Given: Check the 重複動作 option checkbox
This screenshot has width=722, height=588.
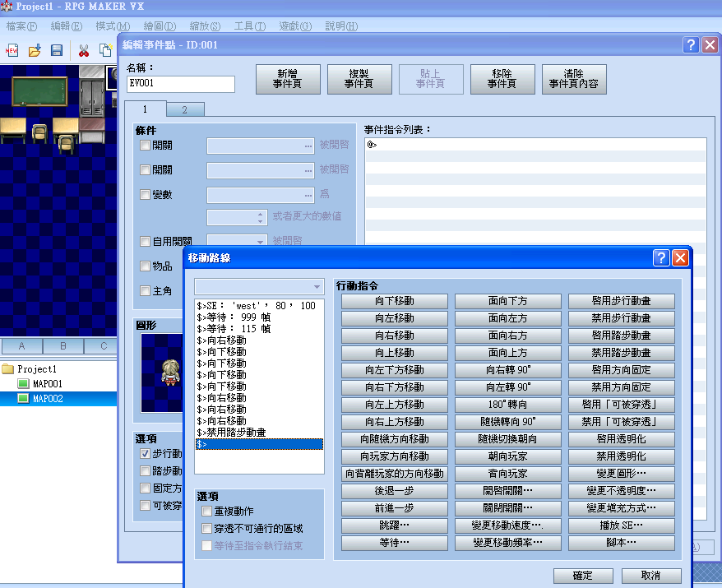Looking at the screenshot, I should pyautogui.click(x=206, y=511).
